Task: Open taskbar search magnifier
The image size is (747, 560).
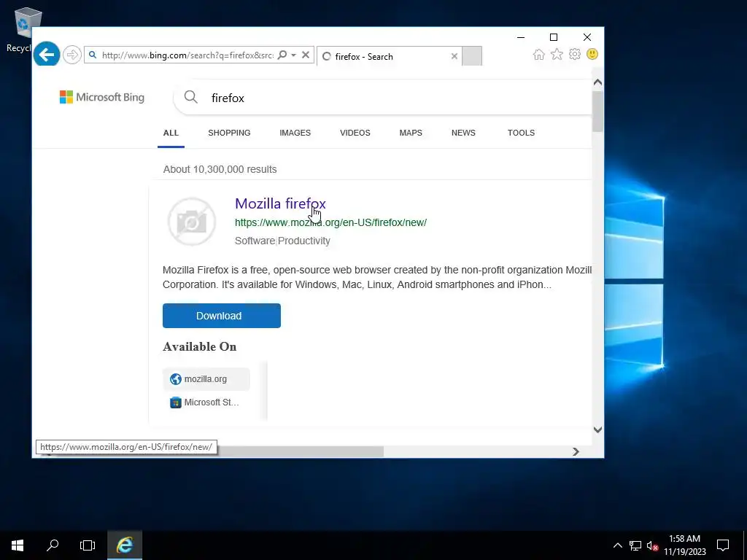Action: point(53,545)
